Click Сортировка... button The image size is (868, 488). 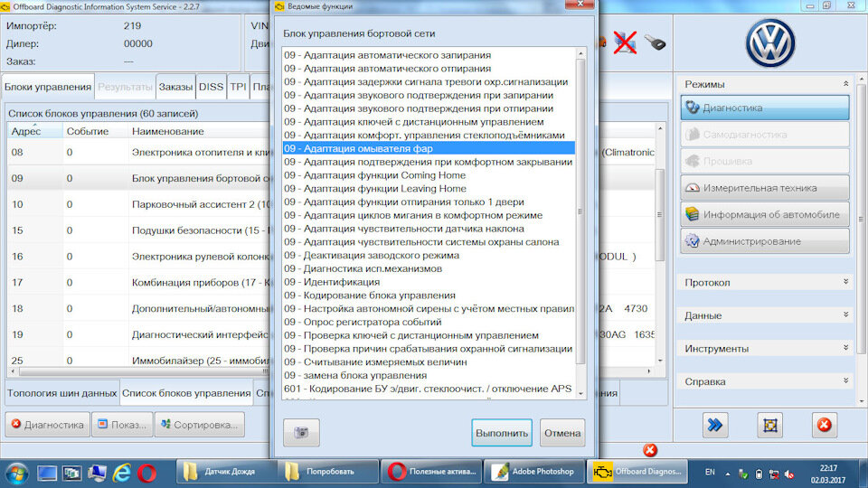(x=199, y=425)
